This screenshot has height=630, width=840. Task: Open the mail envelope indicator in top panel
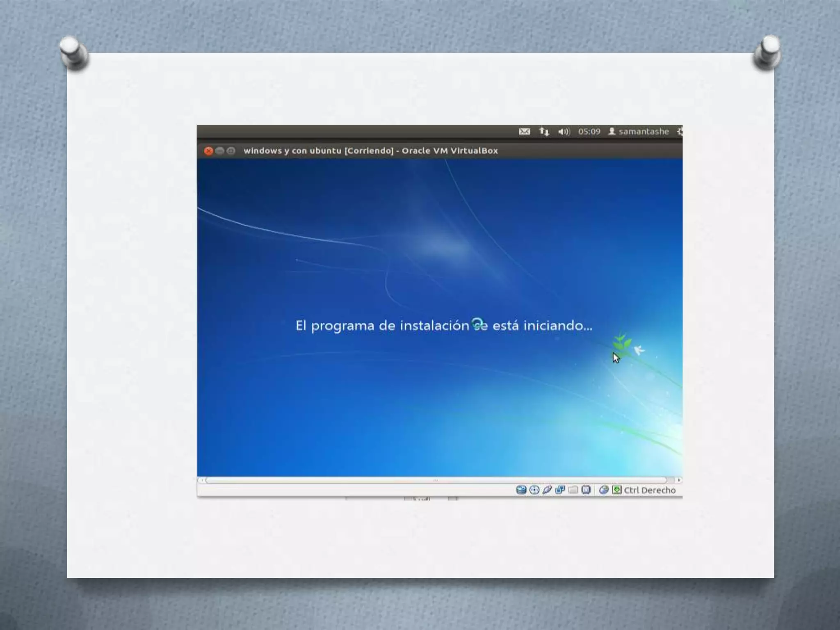tap(524, 131)
